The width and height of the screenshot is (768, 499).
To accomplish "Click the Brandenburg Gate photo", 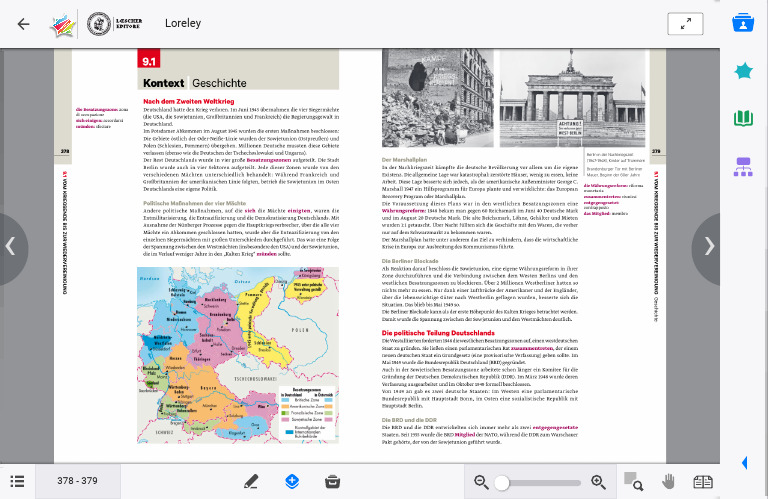I will (x=573, y=98).
